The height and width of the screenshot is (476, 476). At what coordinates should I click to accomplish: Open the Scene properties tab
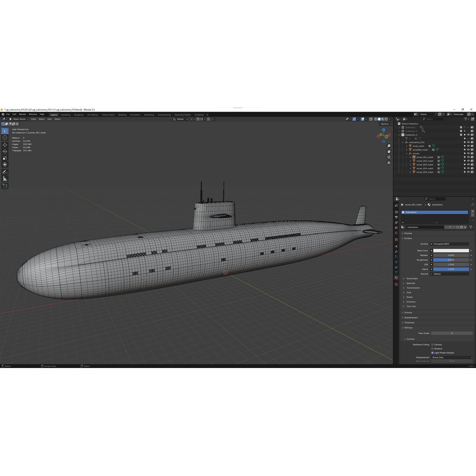coord(396,228)
